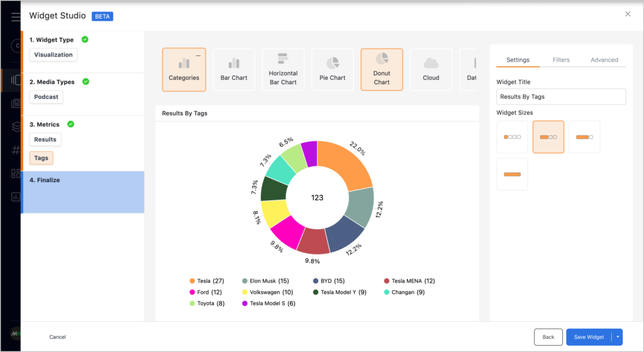This screenshot has height=352, width=644.
Task: Choose the Cloud visualization
Action: (x=431, y=69)
